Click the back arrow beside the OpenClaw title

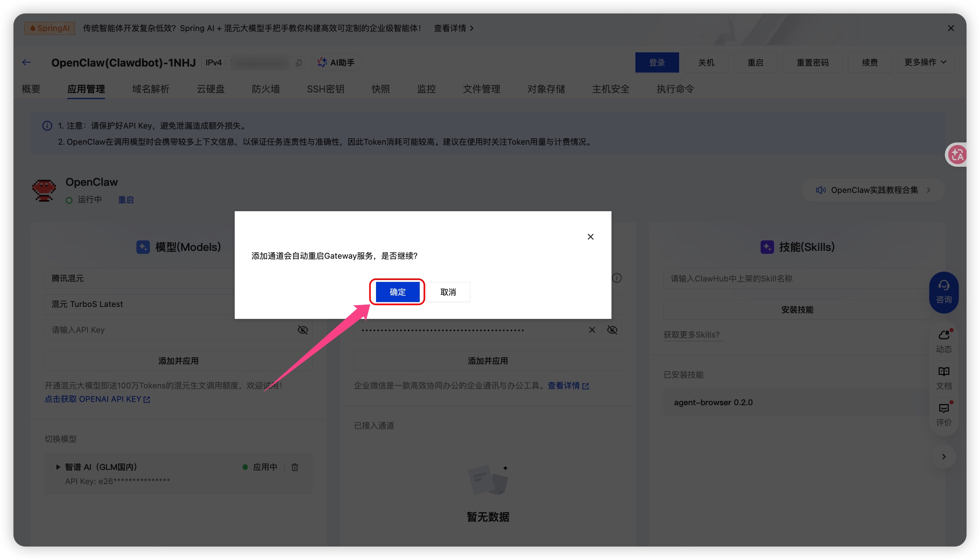(x=27, y=62)
